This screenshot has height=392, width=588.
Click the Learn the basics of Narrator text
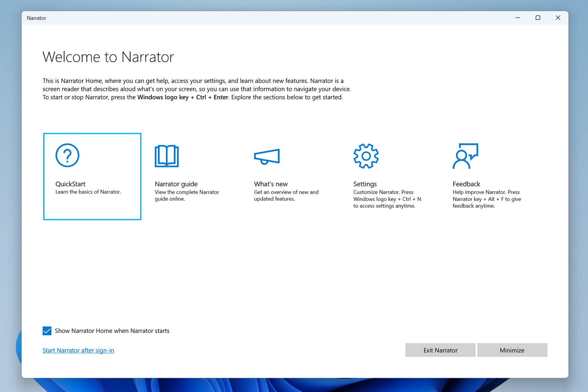tap(88, 192)
